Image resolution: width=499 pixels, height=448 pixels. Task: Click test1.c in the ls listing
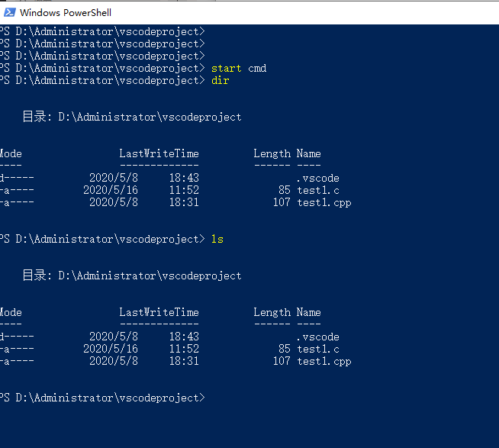(x=318, y=350)
